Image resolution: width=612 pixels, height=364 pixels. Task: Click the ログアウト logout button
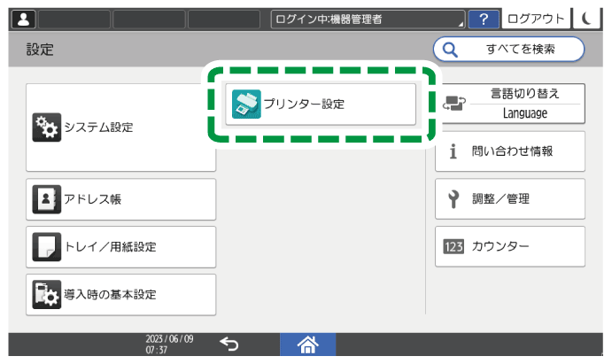[536, 19]
